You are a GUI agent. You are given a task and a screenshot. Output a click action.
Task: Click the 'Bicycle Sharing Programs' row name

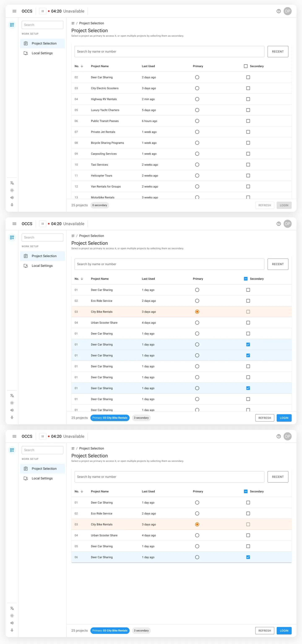click(x=107, y=143)
